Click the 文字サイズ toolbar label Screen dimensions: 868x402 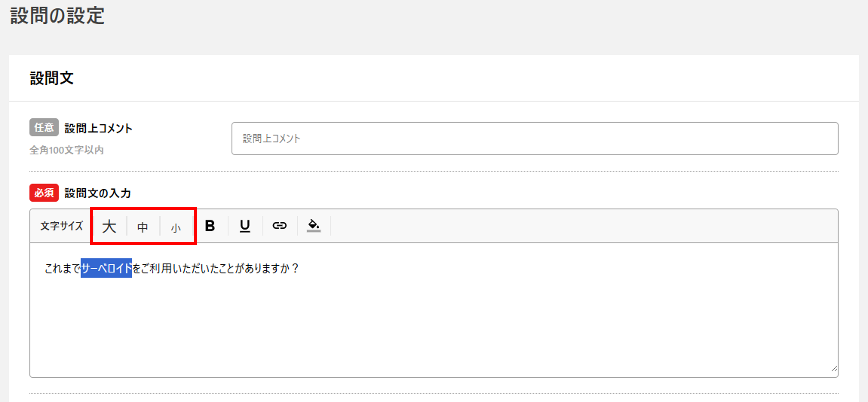(62, 226)
